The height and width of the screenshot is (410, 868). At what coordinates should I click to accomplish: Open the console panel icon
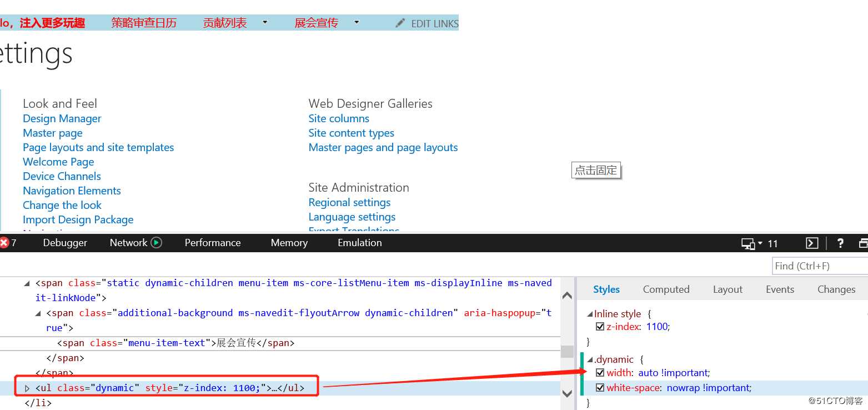coord(812,243)
